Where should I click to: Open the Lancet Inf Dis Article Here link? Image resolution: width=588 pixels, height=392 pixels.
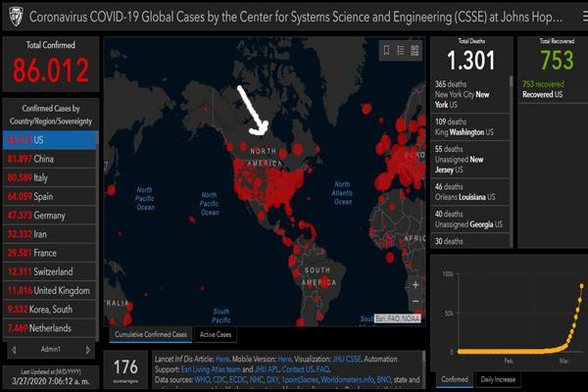point(222,359)
